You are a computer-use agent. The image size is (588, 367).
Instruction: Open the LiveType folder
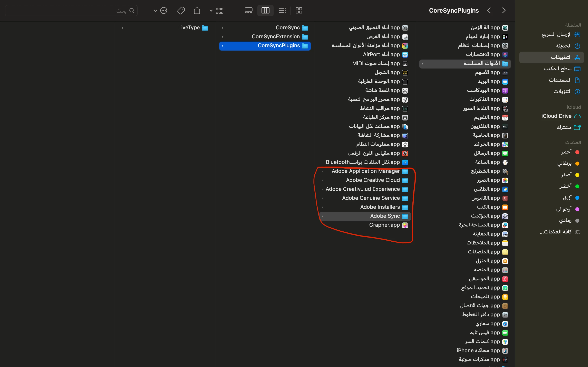click(x=189, y=28)
